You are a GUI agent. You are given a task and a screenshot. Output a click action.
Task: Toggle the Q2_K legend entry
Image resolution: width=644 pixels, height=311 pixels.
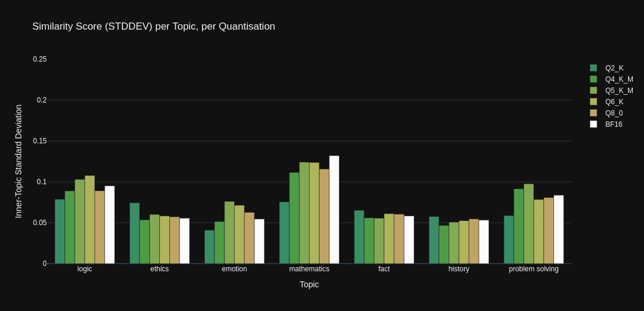coord(607,68)
